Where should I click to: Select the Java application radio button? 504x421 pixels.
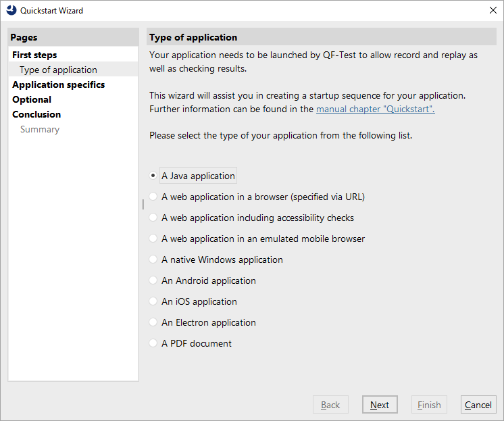tap(153, 176)
